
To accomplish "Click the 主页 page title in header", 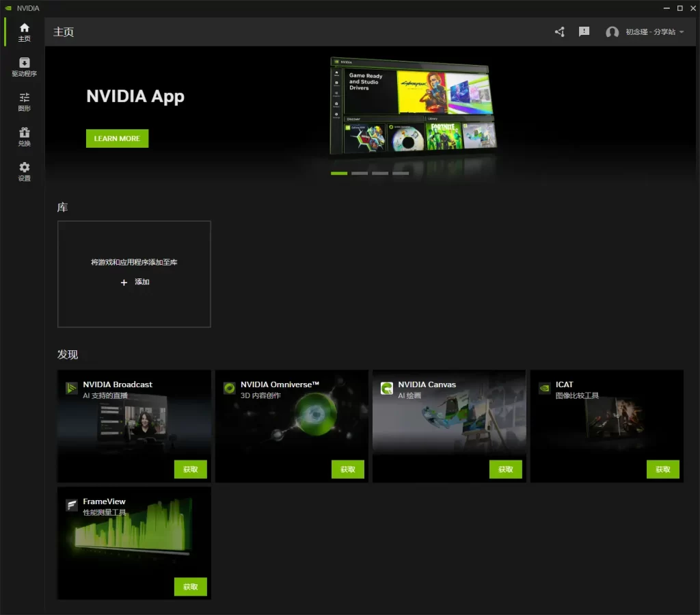I will pyautogui.click(x=64, y=32).
